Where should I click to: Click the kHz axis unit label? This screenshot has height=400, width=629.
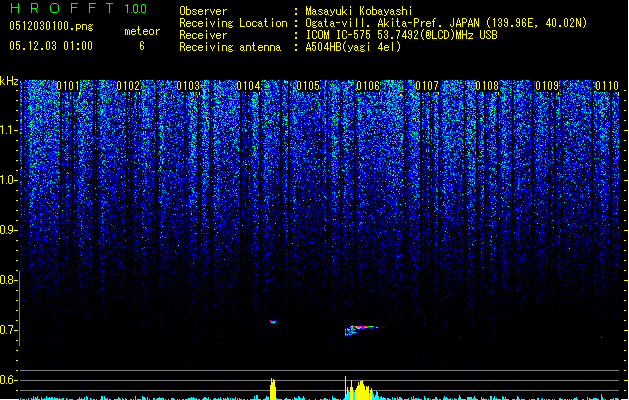click(9, 81)
